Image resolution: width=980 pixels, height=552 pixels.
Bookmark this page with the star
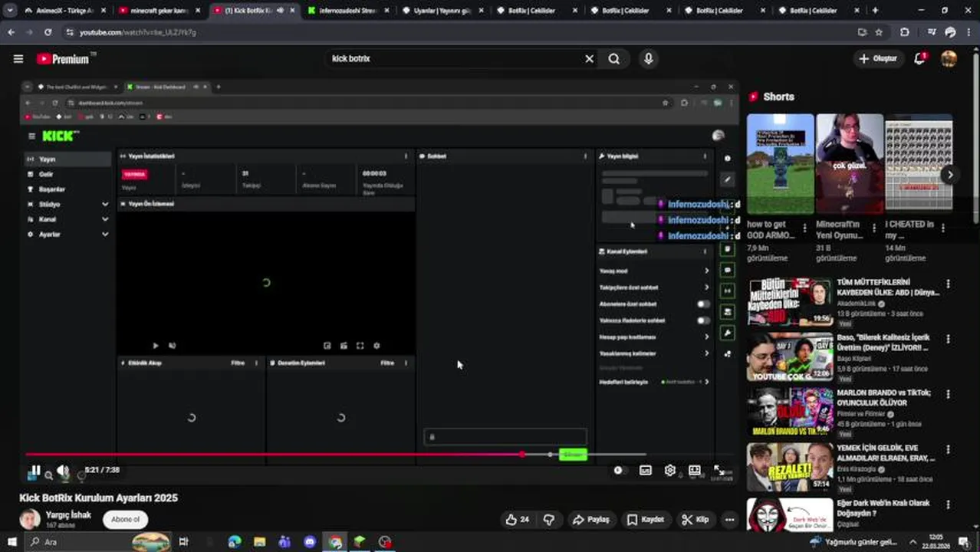click(879, 32)
